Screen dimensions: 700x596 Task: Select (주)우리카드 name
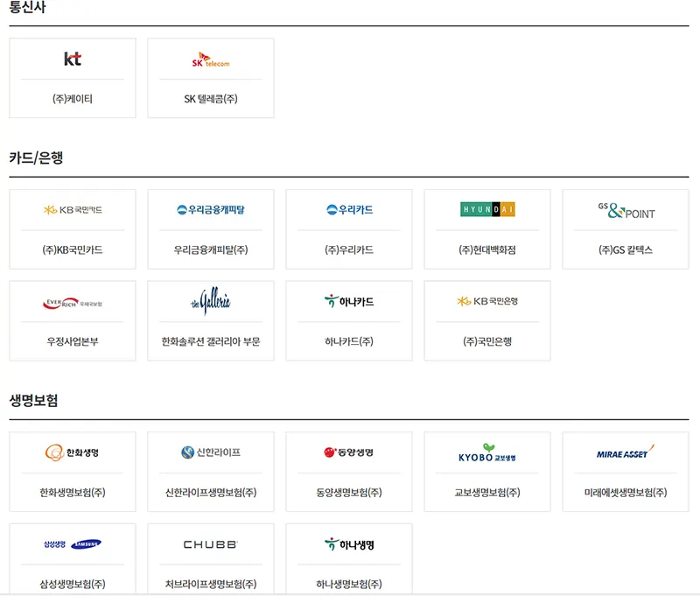pos(349,249)
